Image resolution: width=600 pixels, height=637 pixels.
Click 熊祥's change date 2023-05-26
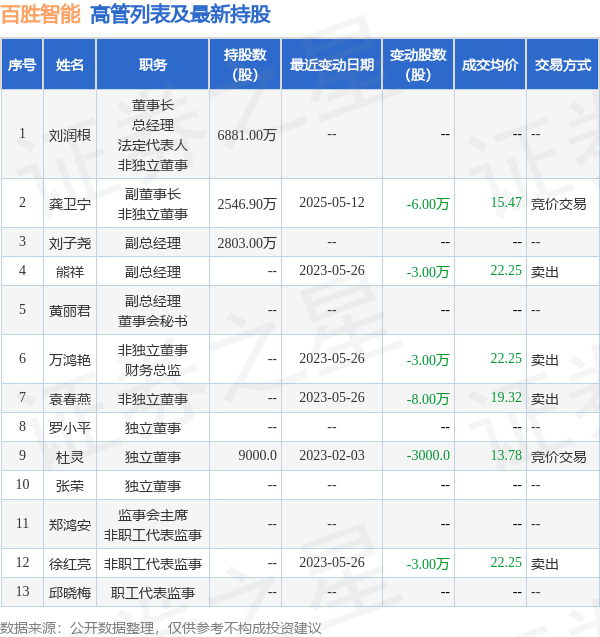[332, 271]
